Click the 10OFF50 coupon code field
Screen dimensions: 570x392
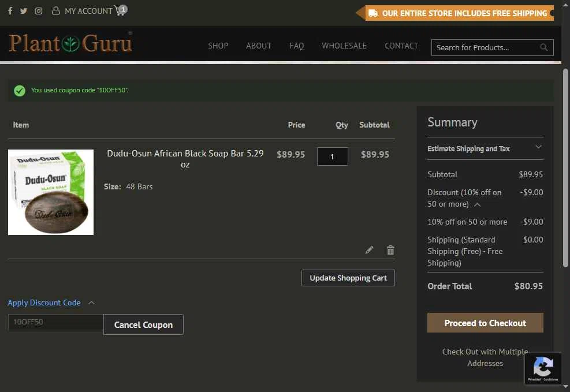pyautogui.click(x=55, y=322)
